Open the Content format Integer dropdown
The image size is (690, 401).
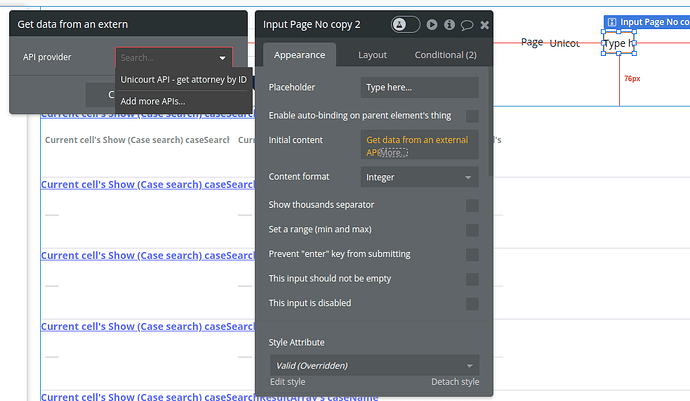pyautogui.click(x=419, y=177)
